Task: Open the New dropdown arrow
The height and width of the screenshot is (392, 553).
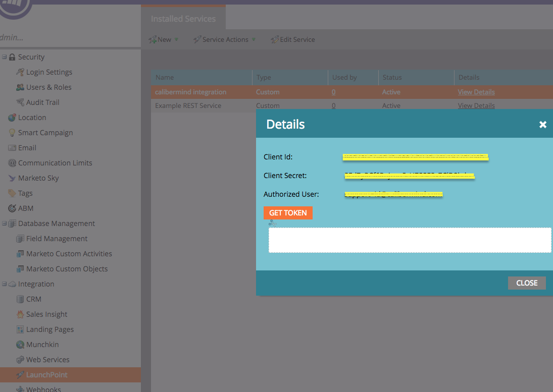Action: 176,39
